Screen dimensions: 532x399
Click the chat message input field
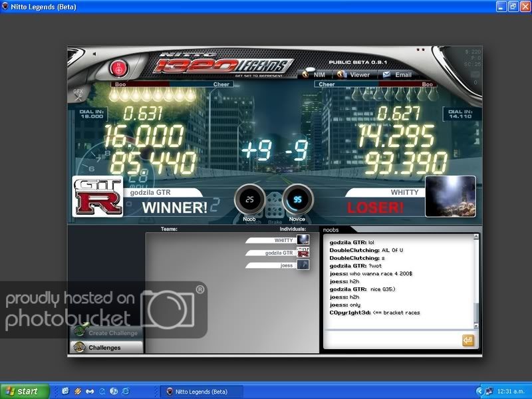coord(392,340)
